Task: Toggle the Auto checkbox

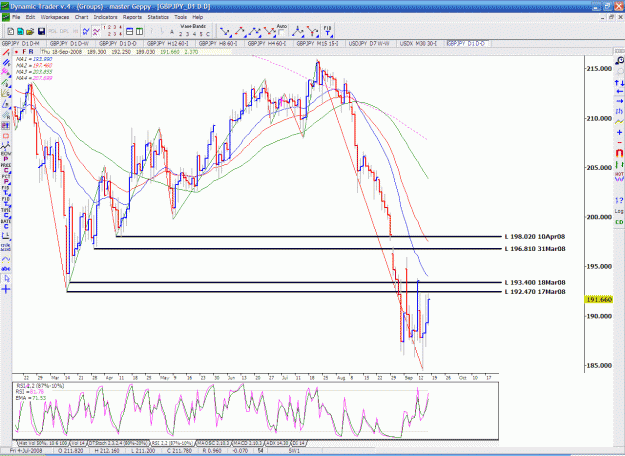Action: point(281,32)
